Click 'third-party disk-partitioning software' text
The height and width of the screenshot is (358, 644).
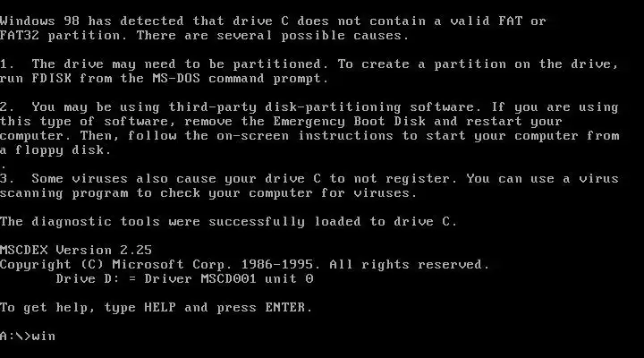point(325,107)
